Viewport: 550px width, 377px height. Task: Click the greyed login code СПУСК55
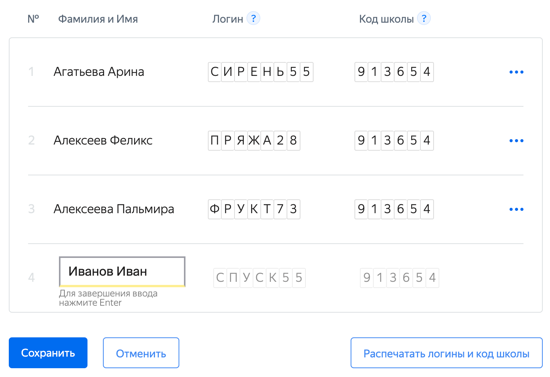tap(260, 278)
